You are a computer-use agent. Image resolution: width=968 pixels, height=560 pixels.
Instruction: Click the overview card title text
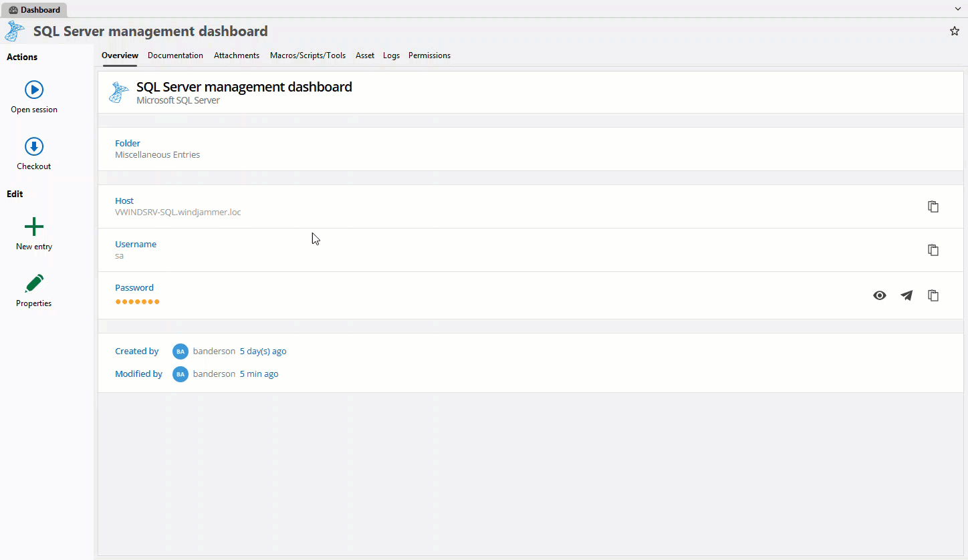244,87
